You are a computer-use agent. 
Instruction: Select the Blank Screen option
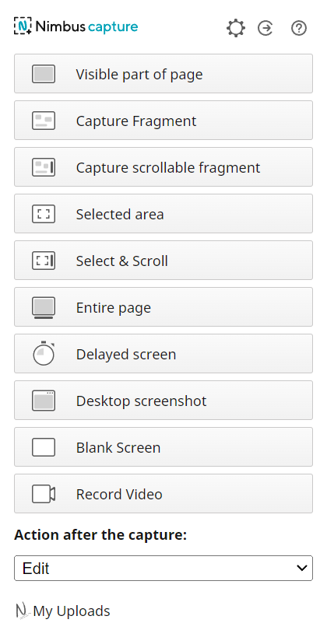163,447
